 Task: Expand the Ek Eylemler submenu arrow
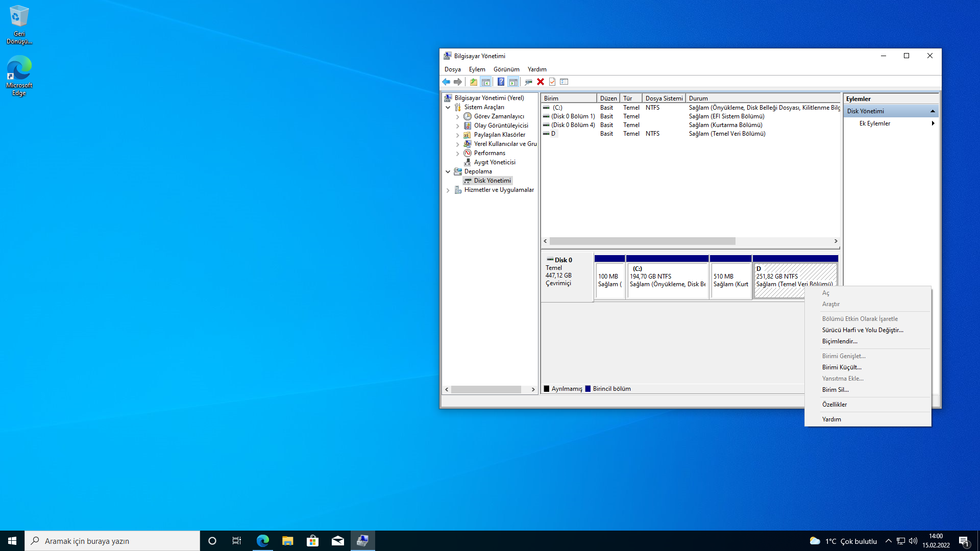(933, 123)
